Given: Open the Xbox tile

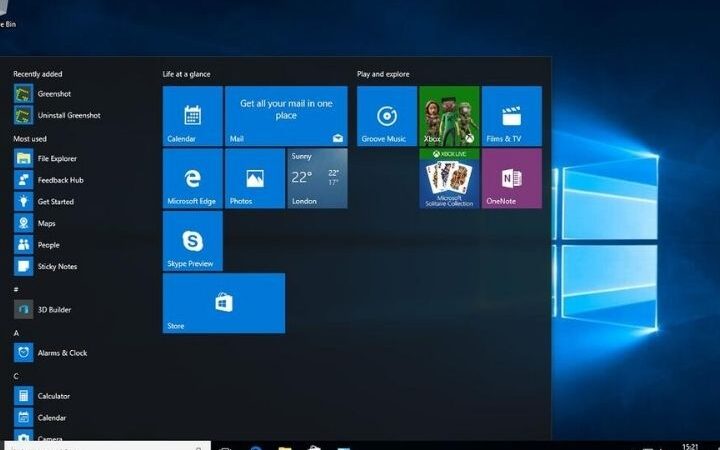Looking at the screenshot, I should point(450,116).
